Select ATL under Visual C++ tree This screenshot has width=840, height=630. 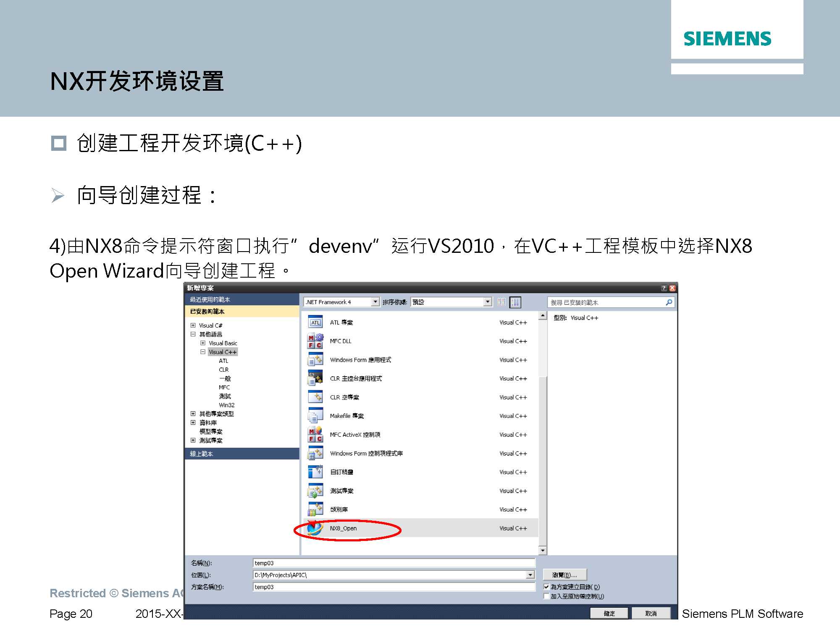223,361
